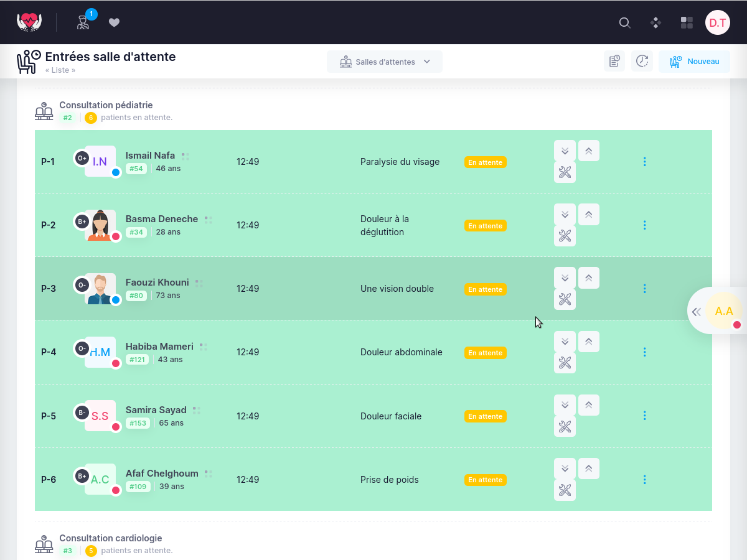The image size is (747, 560).
Task: Click the tools icon for Ismail Nafa
Action: pyautogui.click(x=565, y=172)
